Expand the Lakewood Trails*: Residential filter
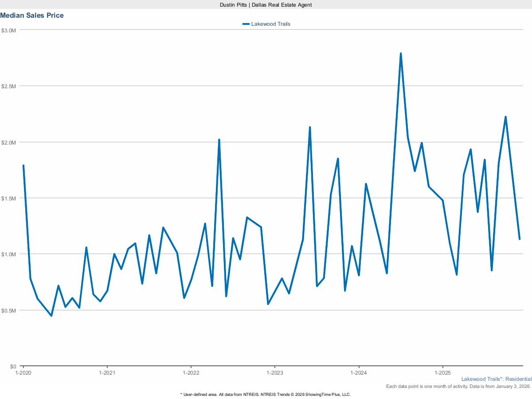The width and height of the screenshot is (532, 399). [497, 379]
